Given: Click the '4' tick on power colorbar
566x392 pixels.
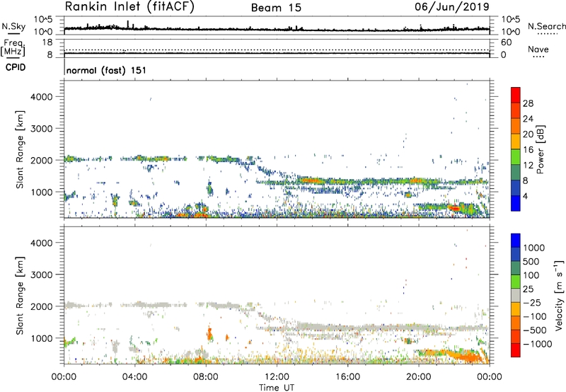Looking at the screenshot, I should coord(526,197).
